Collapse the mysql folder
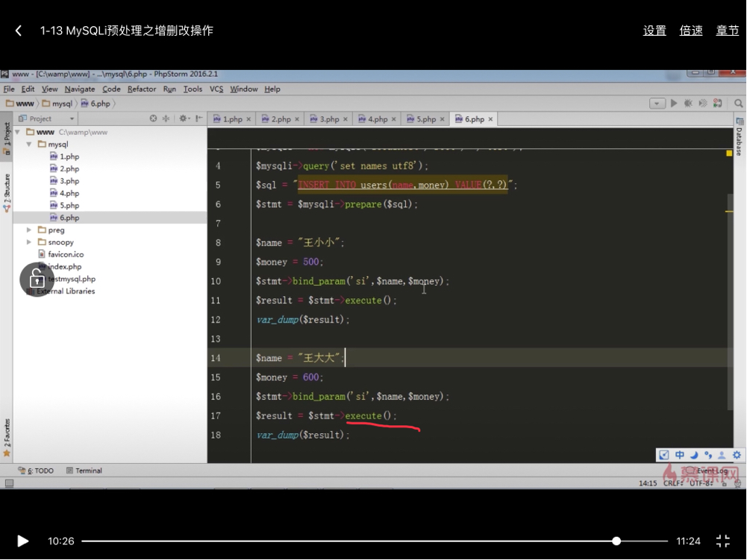Screen dimensions: 747x560 (x=29, y=144)
